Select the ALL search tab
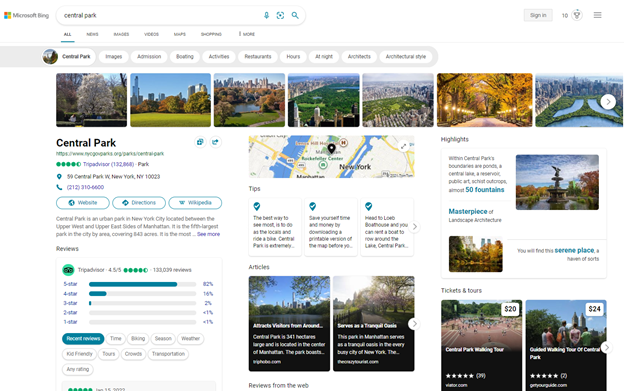Screen dimensions: 624x391 tap(68, 34)
